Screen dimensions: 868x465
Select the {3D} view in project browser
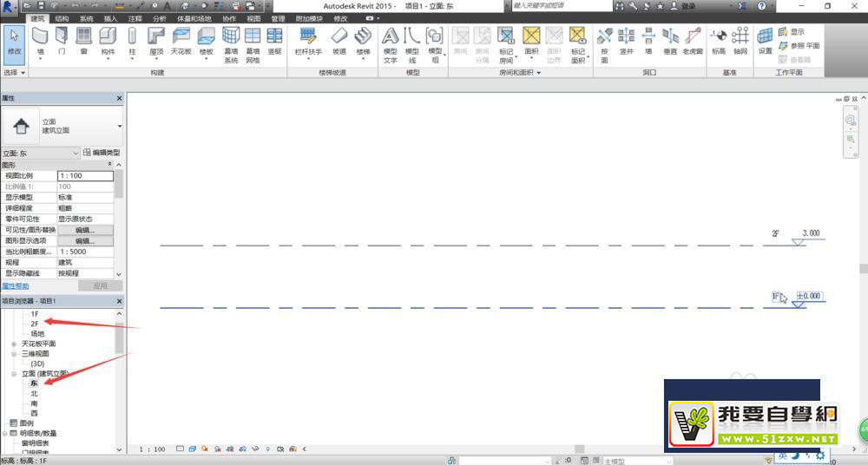click(37, 363)
